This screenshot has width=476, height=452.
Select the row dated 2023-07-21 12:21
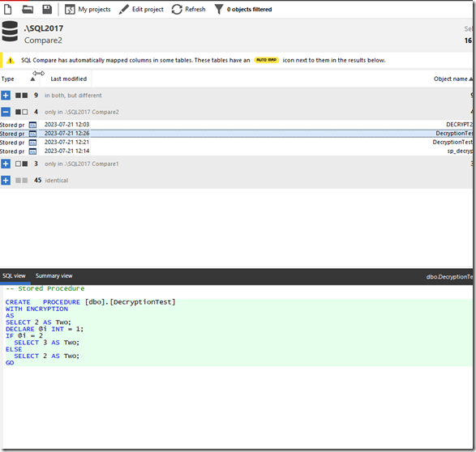tap(236, 143)
